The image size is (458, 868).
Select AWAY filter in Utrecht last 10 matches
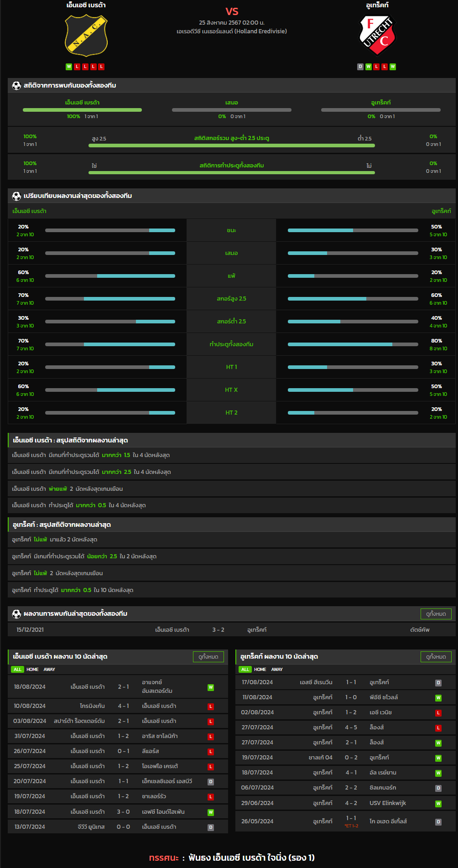click(x=277, y=670)
